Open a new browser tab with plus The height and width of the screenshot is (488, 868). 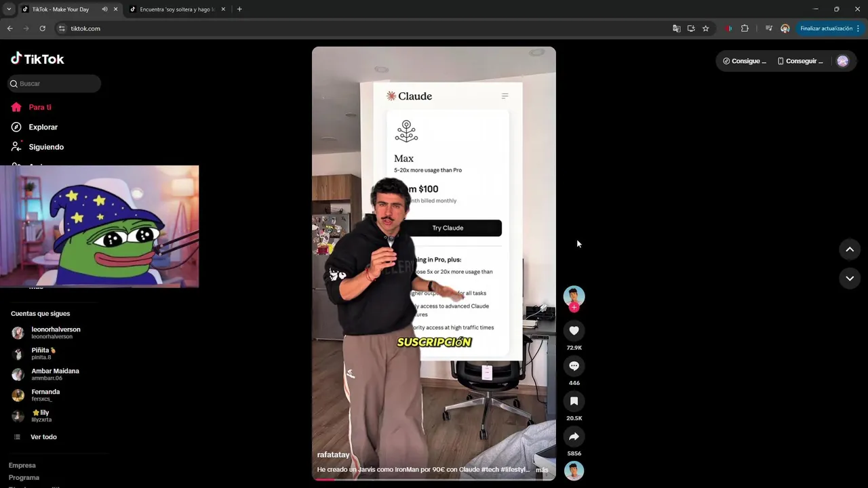(239, 9)
